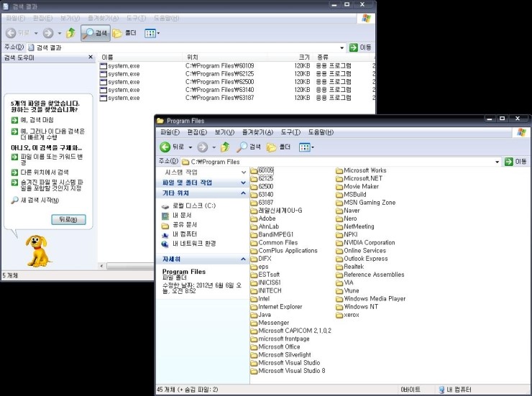Image resolution: width=532 pixels, height=396 pixels.
Task: Click the Forward arrow in search results window
Action: point(48,33)
